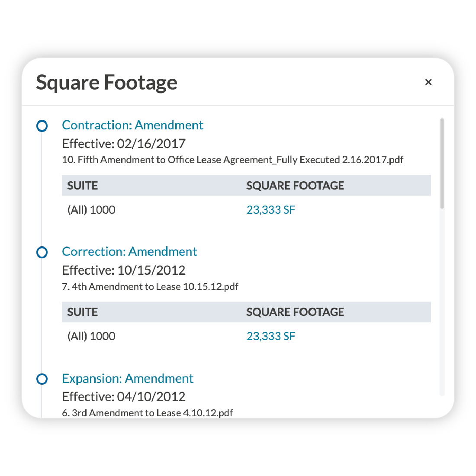Viewport: 476px width, 476px height.
Task: Click the dialog's vertical scrollbar thumb
Action: coord(442,163)
